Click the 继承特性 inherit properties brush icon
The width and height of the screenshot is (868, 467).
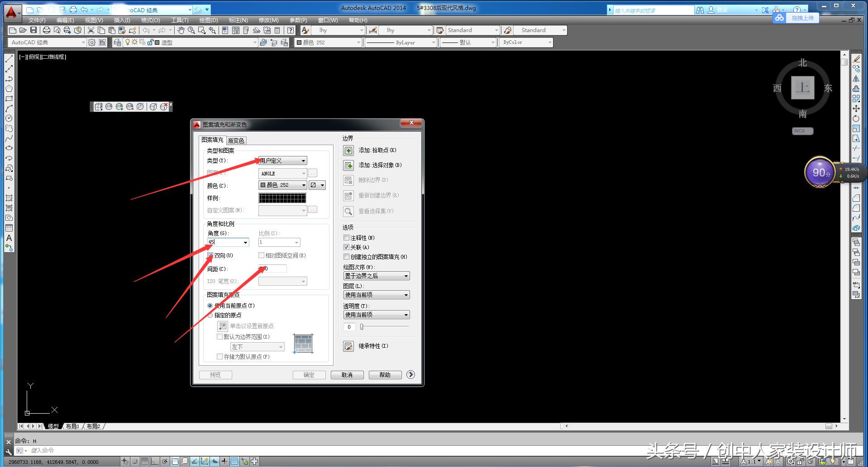coord(348,346)
